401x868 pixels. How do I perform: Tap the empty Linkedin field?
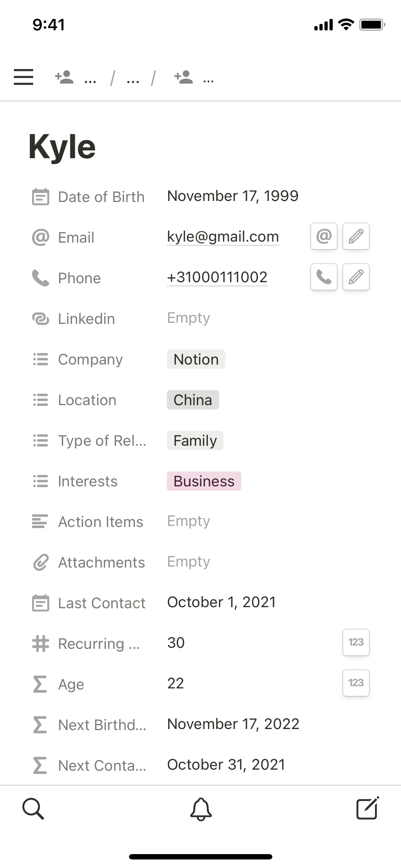189,318
